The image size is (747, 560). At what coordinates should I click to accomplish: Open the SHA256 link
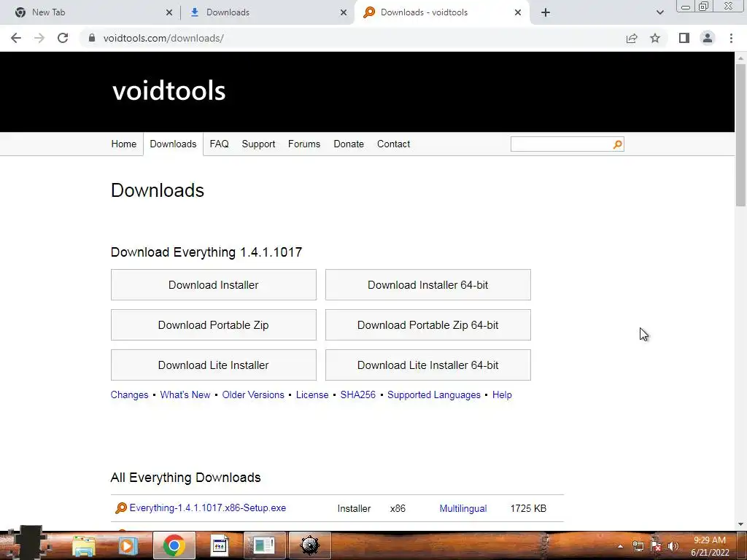click(x=357, y=394)
